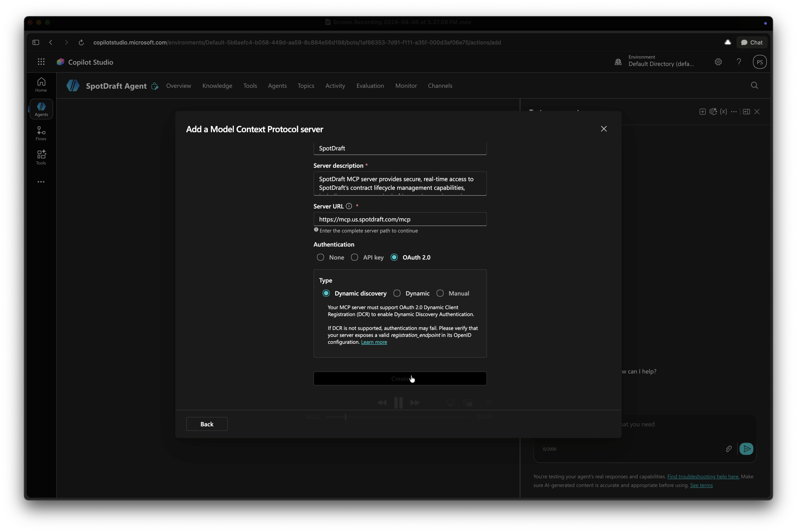Click the Copilot Studio logo icon

[60, 62]
